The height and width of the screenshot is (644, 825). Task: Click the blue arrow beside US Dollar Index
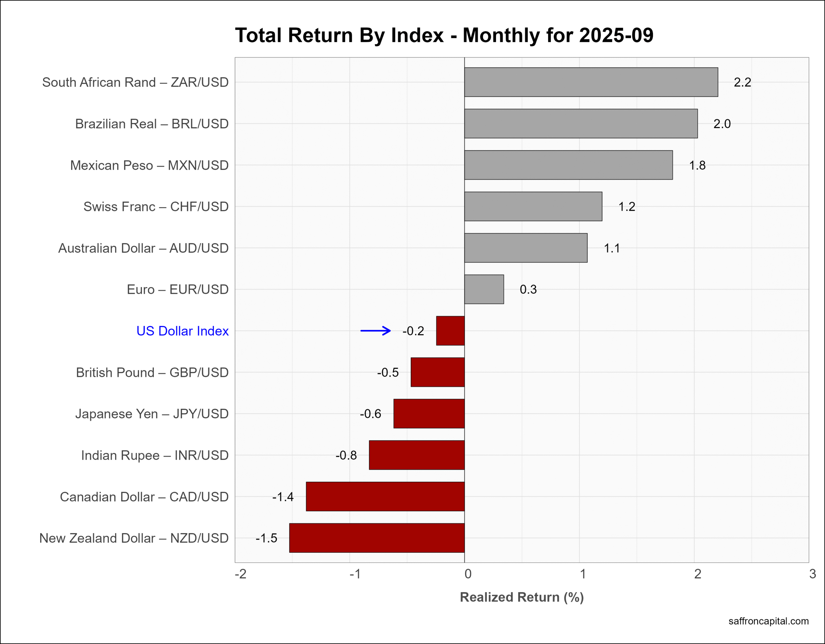(375, 331)
